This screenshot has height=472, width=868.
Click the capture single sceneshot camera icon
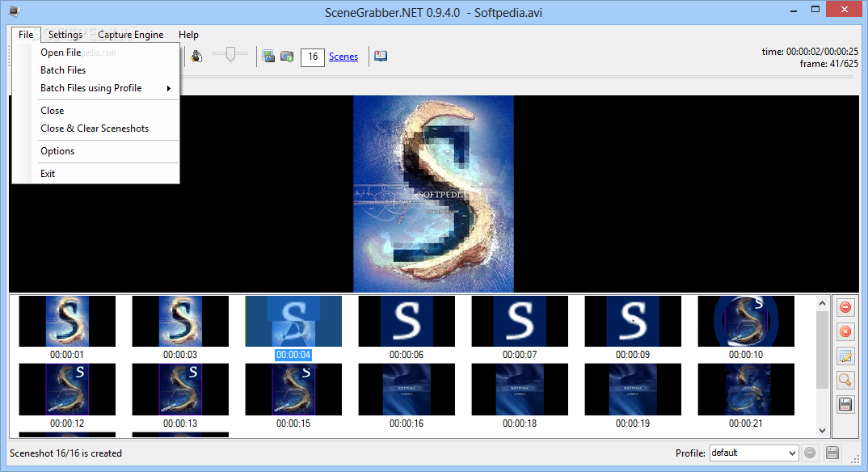point(268,56)
